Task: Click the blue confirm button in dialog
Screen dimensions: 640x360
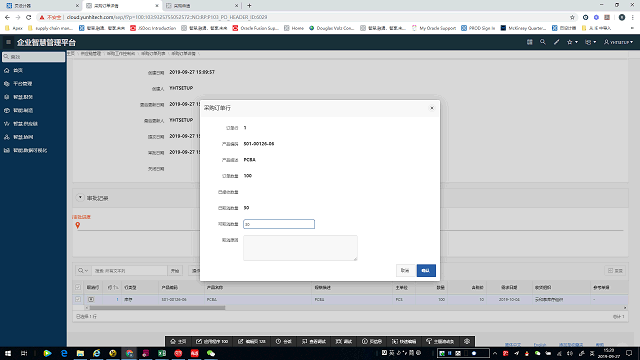Action: (x=426, y=270)
